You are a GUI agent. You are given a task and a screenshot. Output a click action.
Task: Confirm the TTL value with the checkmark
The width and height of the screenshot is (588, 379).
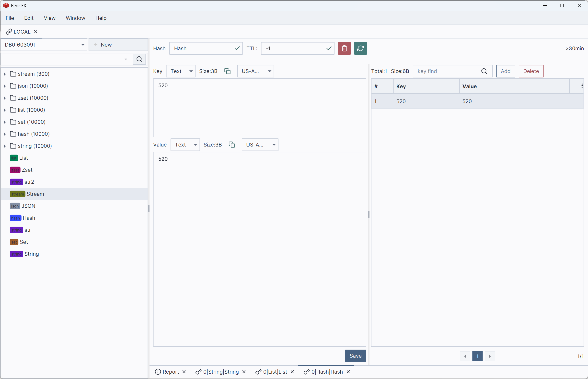click(329, 48)
